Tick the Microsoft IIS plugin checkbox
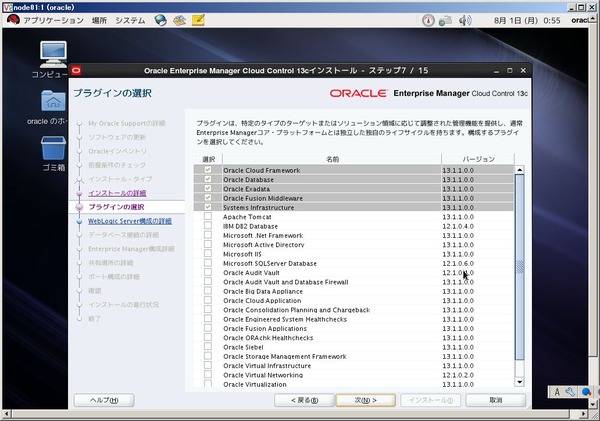This screenshot has height=421, width=600. (x=208, y=253)
